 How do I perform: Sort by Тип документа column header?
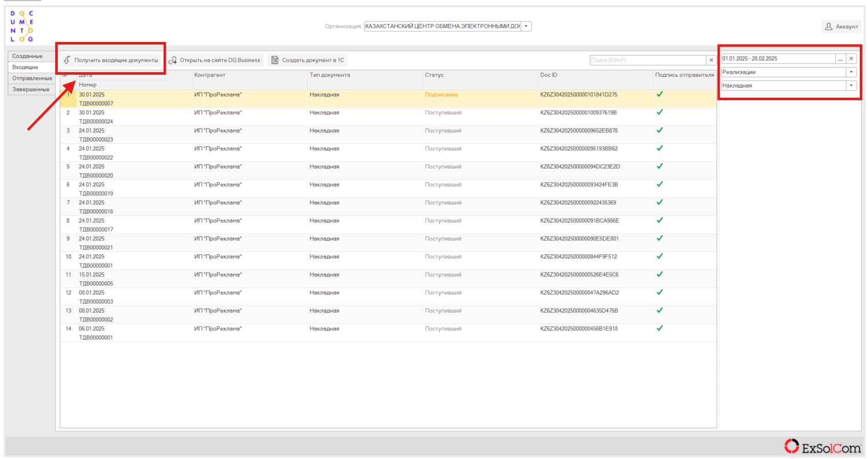point(365,75)
